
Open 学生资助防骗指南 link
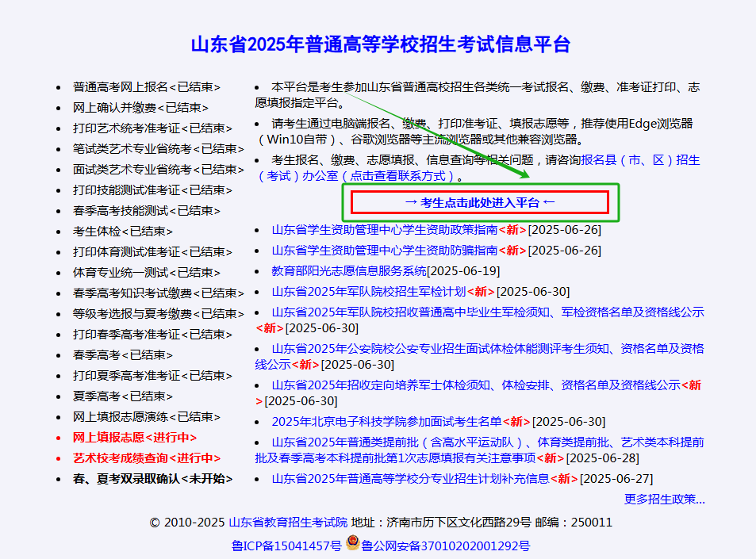pos(385,251)
